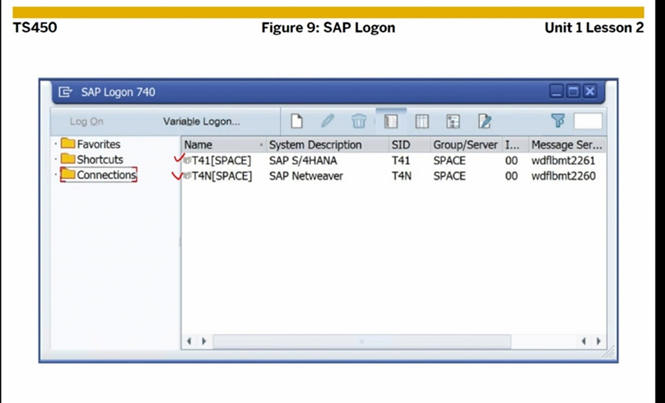Click the Delete trash can icon
Image resolution: width=665 pixels, height=403 pixels.
coord(359,121)
